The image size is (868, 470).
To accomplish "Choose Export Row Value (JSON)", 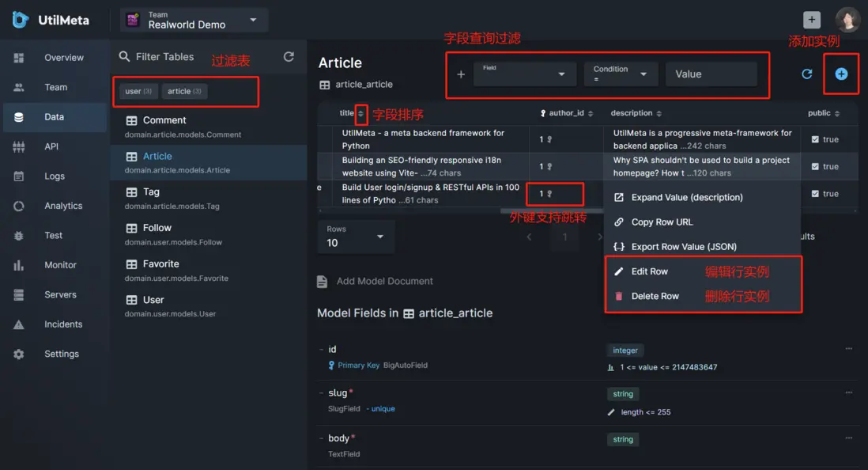I will (703, 247).
